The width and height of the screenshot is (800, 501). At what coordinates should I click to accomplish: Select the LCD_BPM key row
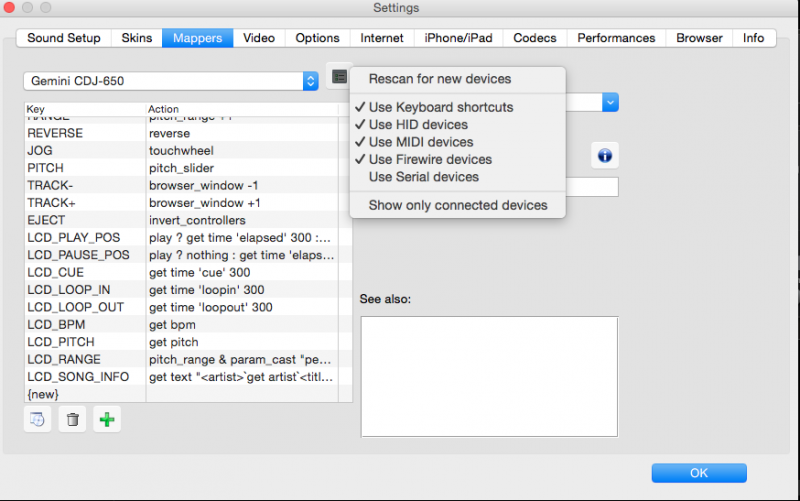pos(85,325)
